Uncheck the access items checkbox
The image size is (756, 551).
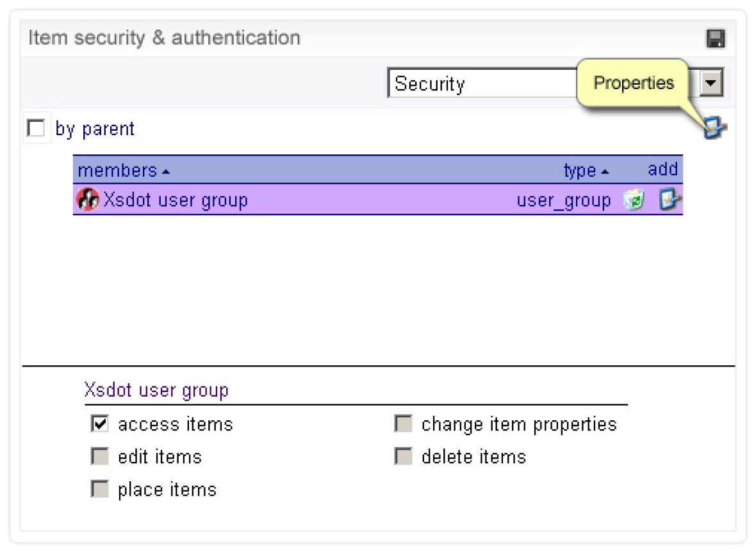point(99,424)
